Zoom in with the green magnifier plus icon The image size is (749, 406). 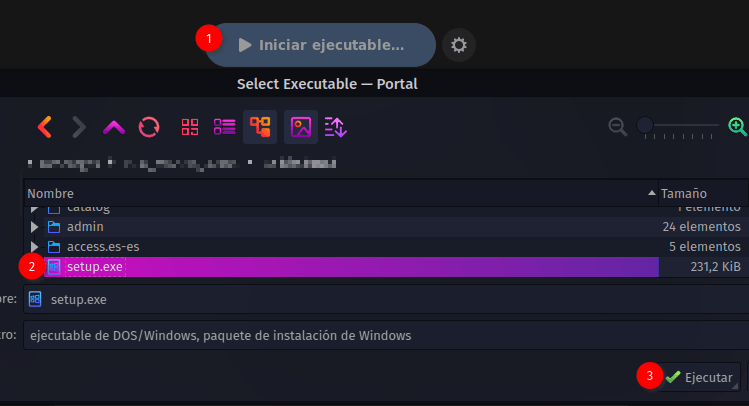(x=738, y=127)
